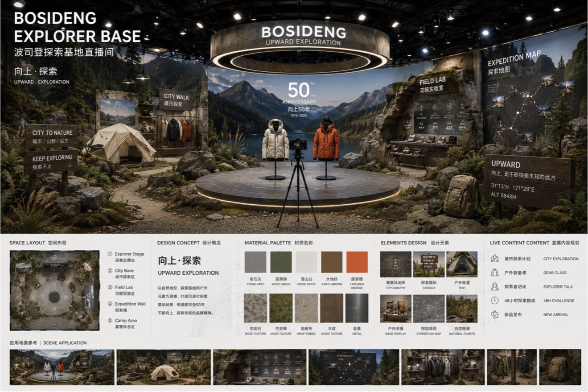The width and height of the screenshot is (588, 392).
Task: Select the Snow White color swatch
Action: [x=306, y=262]
